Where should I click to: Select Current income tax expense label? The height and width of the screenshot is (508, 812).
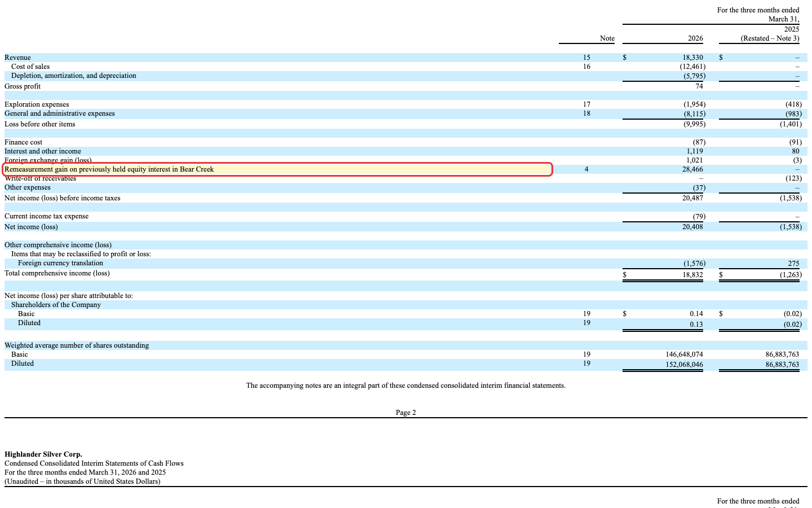coord(46,216)
